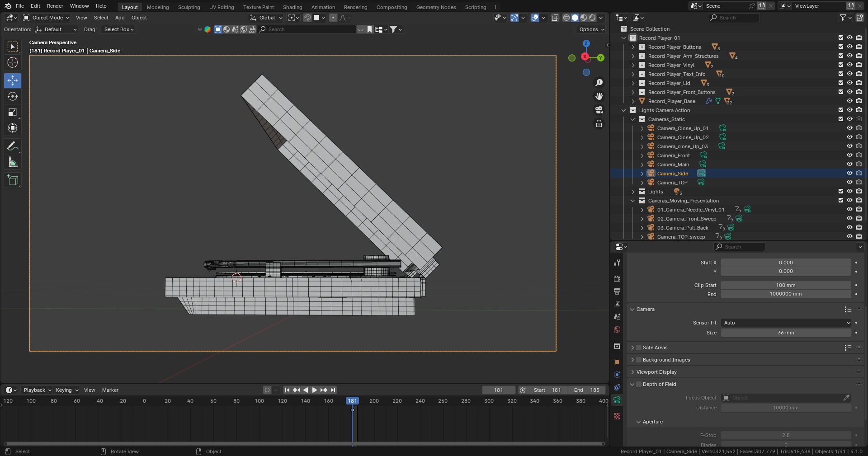Click the Sensor Size 36 mm field
868x456 pixels.
(786, 333)
